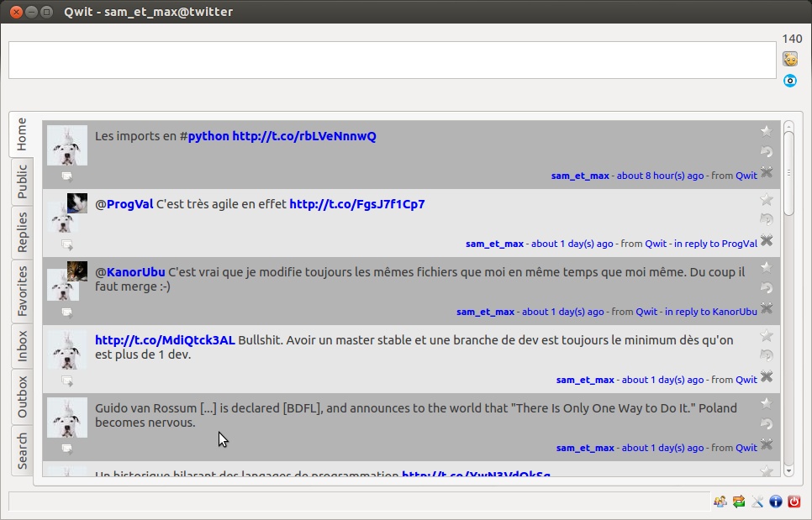This screenshot has width=812, height=520.
Task: Delete the 'Guido van Rossum' tweet
Action: coord(767,444)
